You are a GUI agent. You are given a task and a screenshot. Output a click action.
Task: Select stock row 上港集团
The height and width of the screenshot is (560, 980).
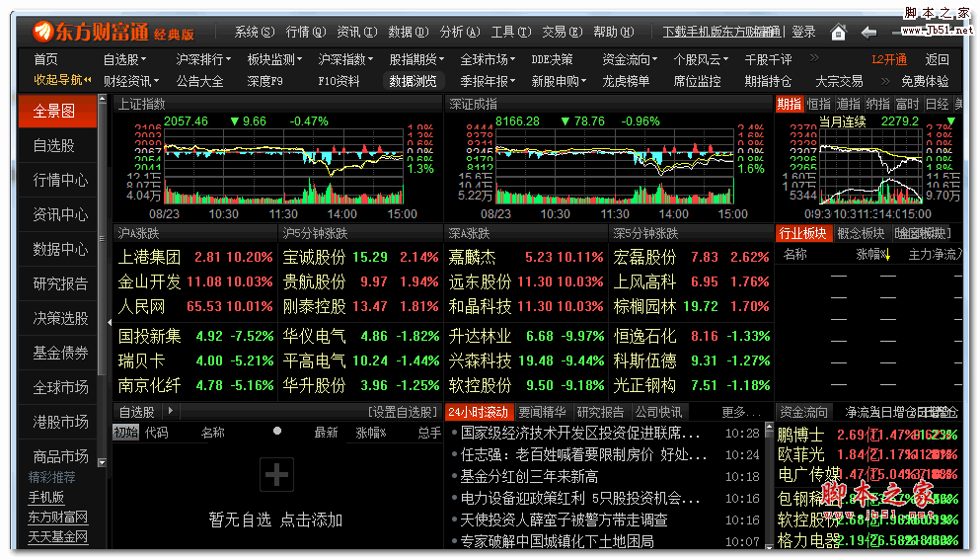pyautogui.click(x=195, y=257)
